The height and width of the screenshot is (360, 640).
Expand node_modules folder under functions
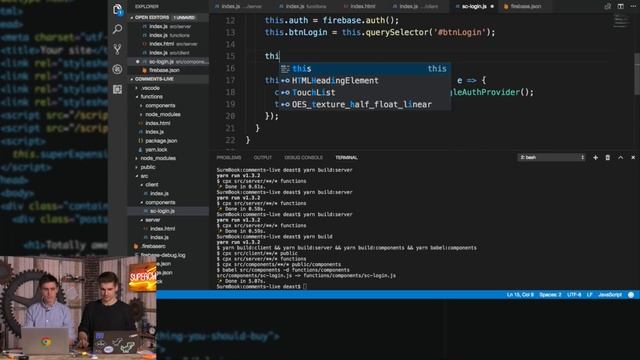(162, 115)
